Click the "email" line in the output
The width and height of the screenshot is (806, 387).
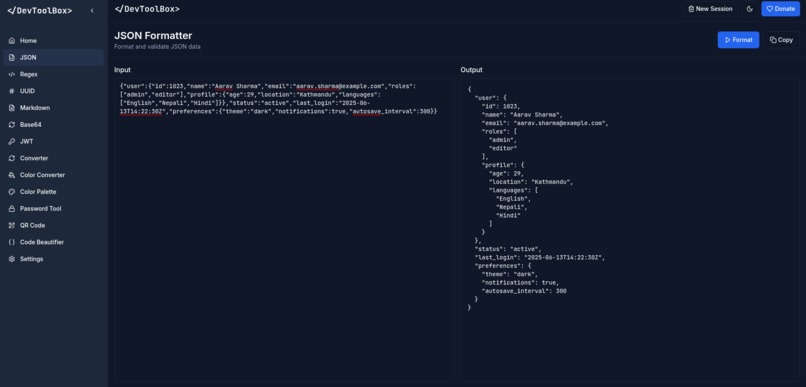[x=545, y=123]
